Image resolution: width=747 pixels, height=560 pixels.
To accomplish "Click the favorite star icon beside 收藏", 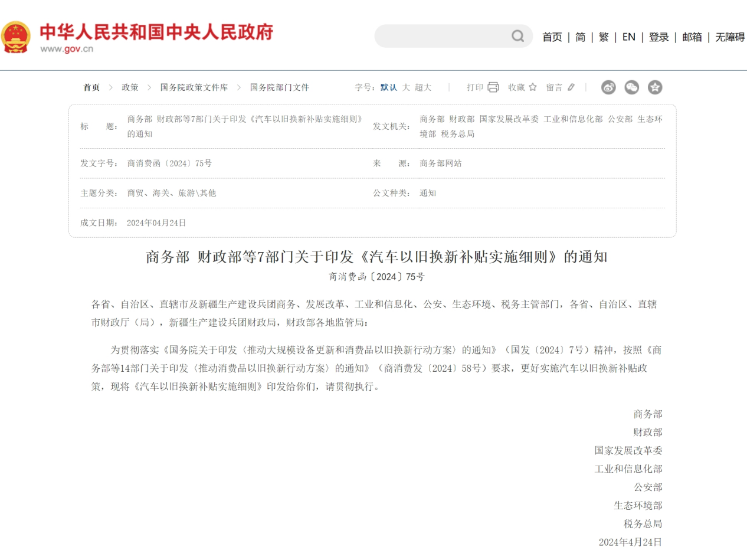I will (x=533, y=87).
